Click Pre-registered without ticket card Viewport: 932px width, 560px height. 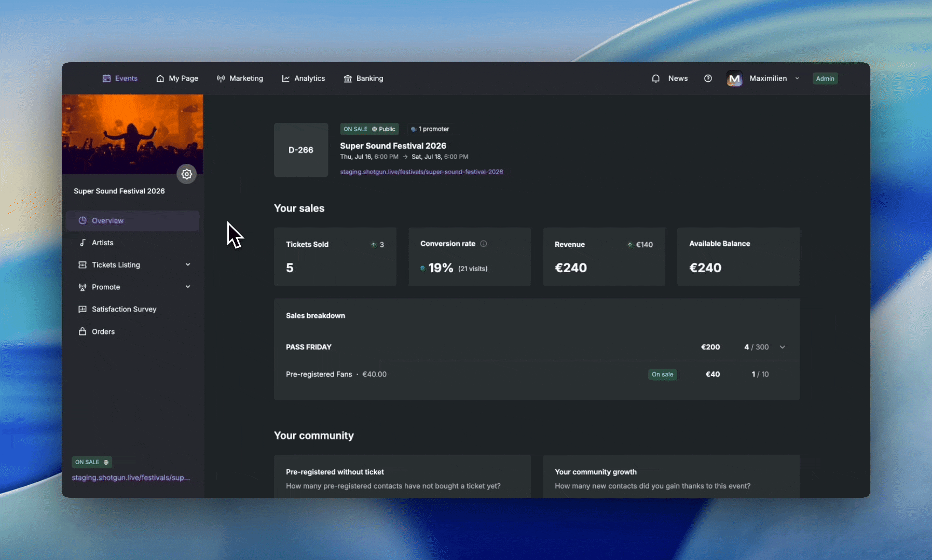402,477
